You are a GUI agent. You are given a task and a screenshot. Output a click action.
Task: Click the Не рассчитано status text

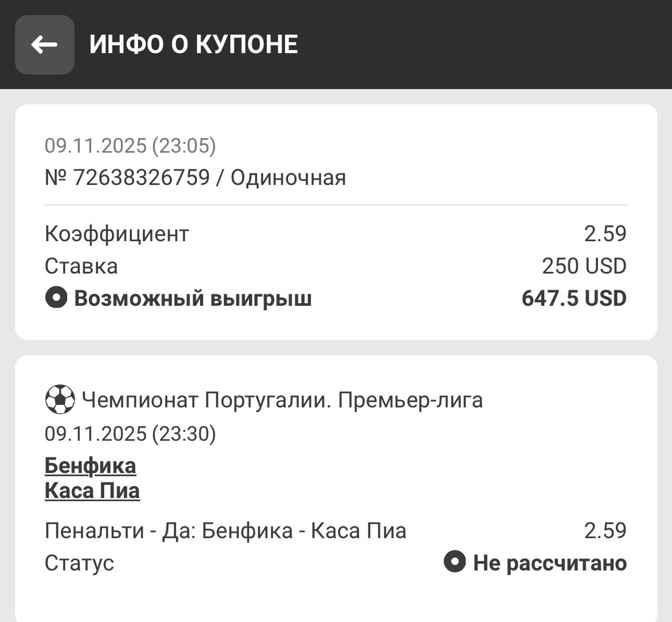tap(550, 563)
